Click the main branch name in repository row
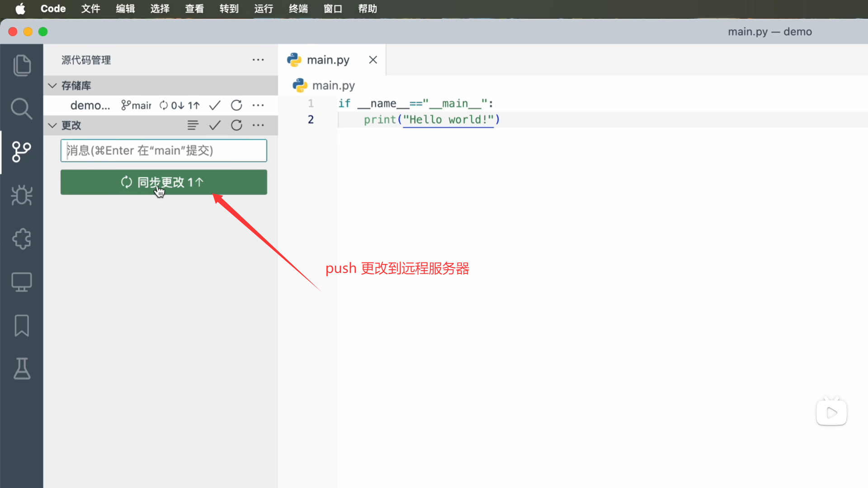 [137, 105]
